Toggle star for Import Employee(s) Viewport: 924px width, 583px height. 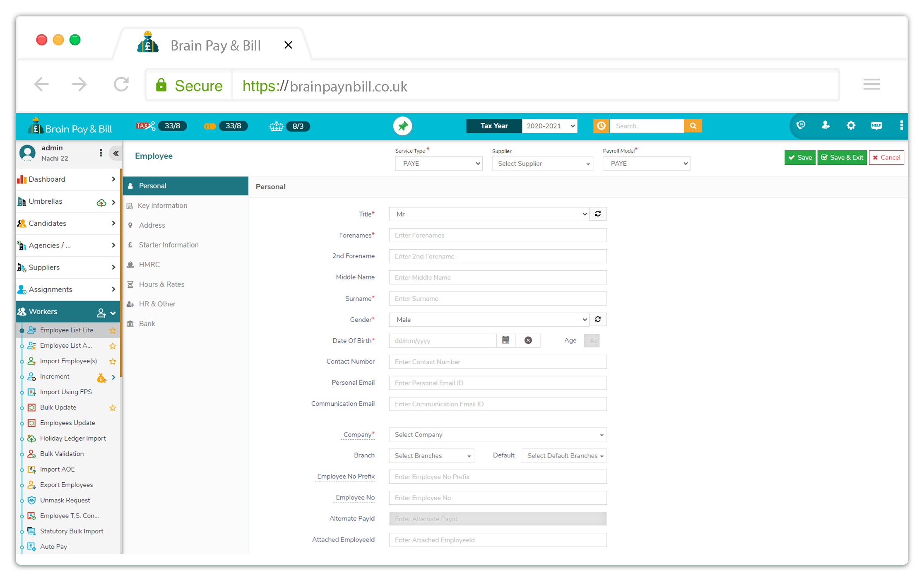[112, 361]
